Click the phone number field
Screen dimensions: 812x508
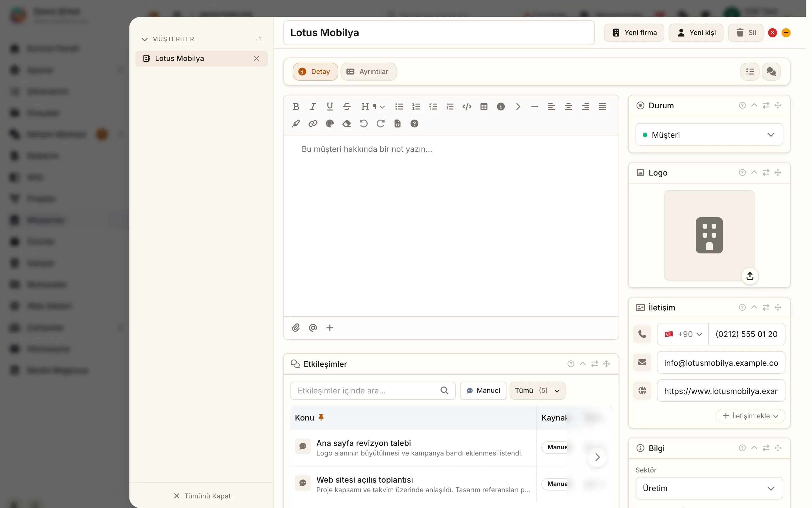pos(746,334)
